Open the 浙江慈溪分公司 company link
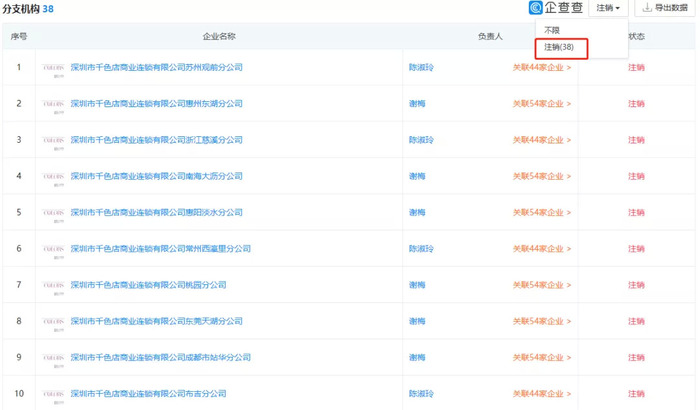 tap(157, 140)
